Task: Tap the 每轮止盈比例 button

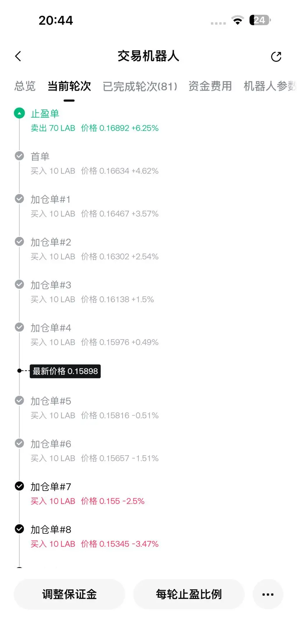Action: [189, 594]
